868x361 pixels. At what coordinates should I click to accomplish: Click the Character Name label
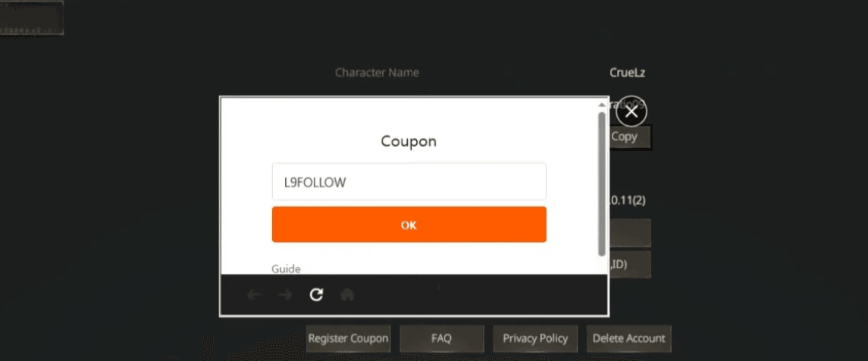(377, 73)
